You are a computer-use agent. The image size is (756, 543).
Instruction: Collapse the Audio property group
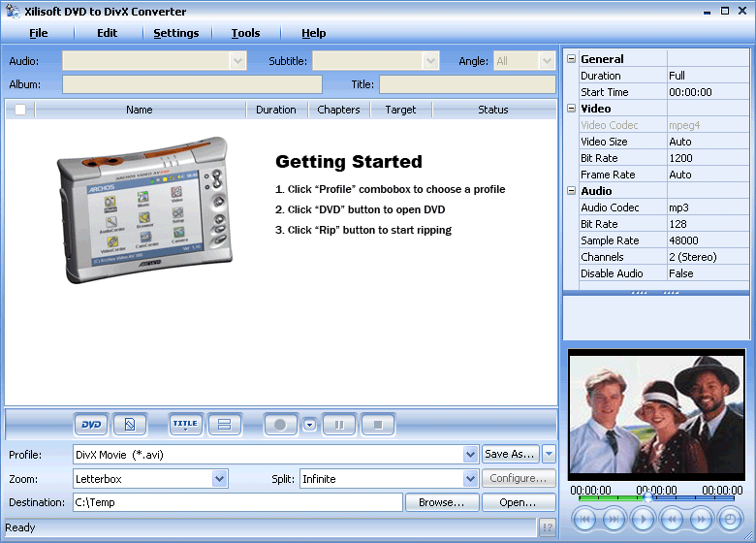(571, 190)
